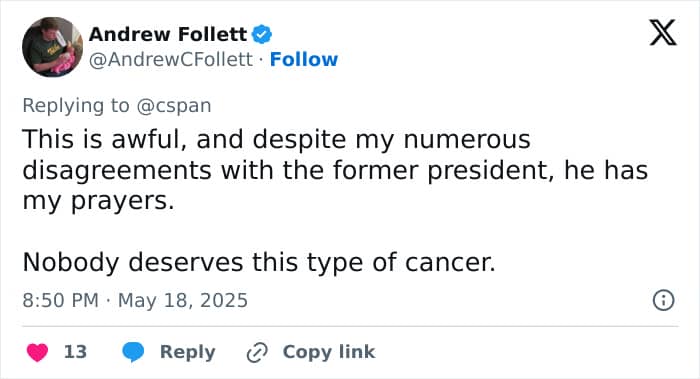Click the like count 13
Viewport: 700px width, 379px height.
click(75, 352)
